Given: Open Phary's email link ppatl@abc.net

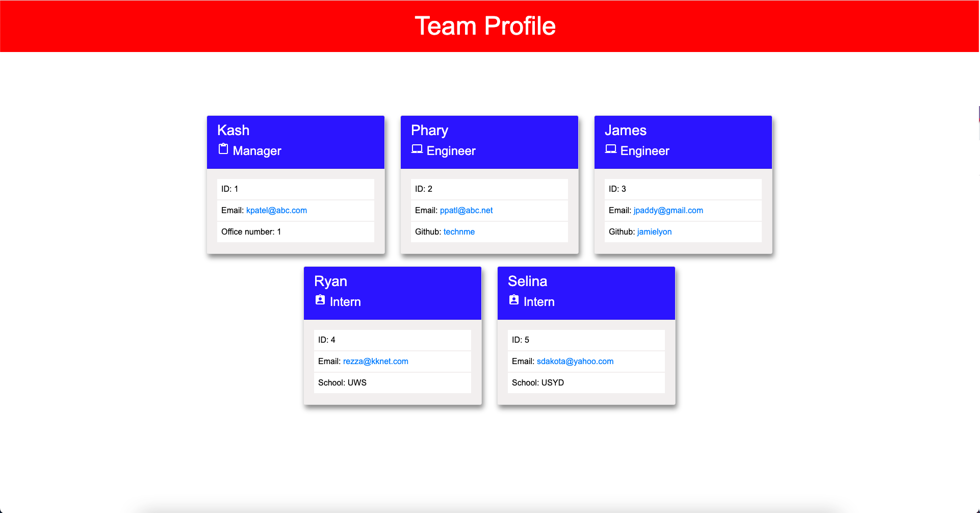Looking at the screenshot, I should 466,210.
